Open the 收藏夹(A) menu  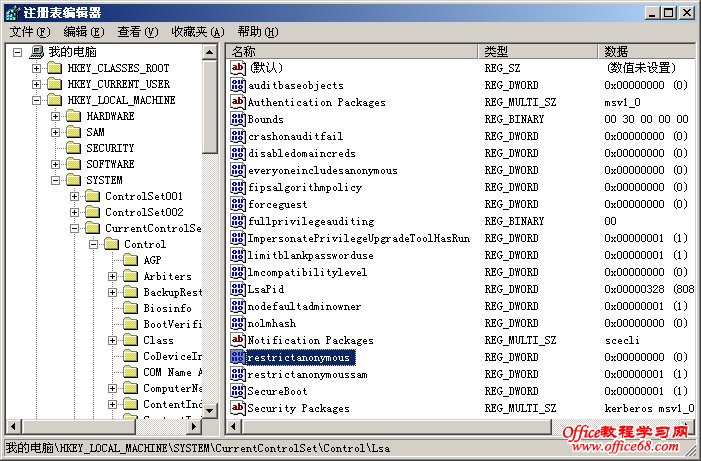point(198,32)
